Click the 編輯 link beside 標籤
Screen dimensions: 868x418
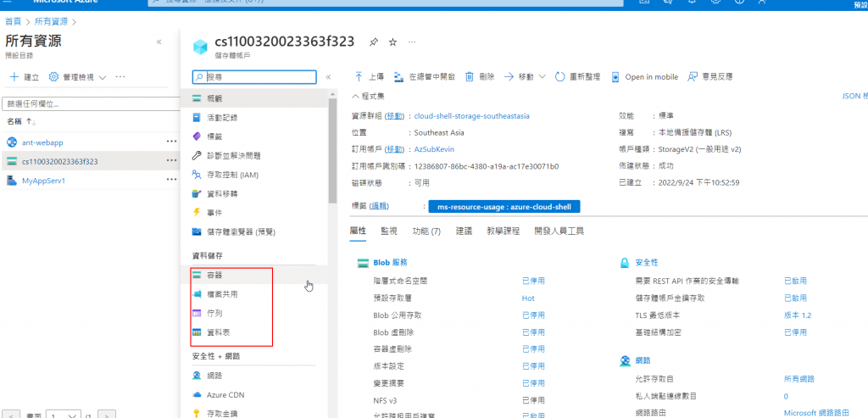(x=379, y=206)
